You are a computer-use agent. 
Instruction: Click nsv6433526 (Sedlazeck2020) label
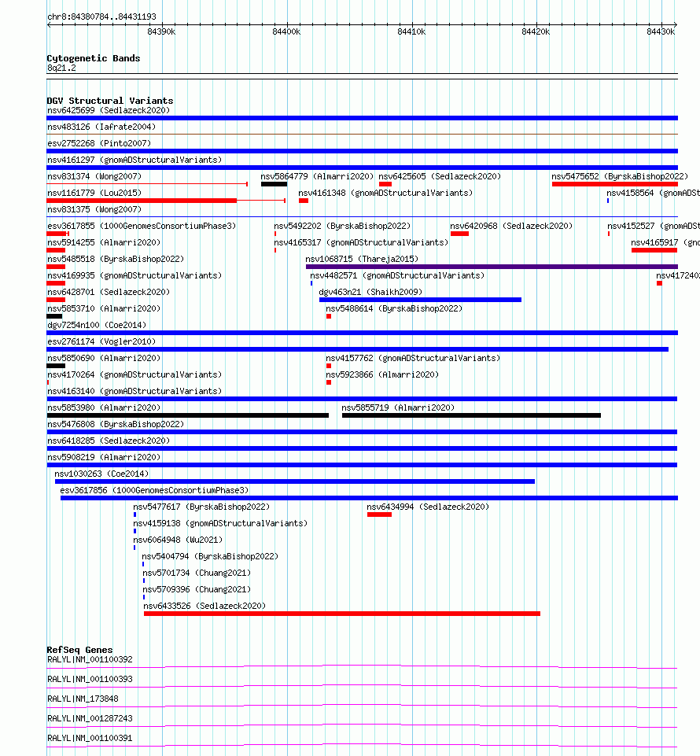[204, 606]
